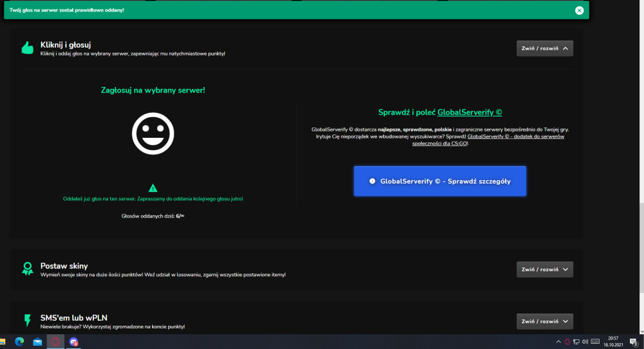Click GlobalServerify © - Sprawdź szczegóły button

pos(440,181)
